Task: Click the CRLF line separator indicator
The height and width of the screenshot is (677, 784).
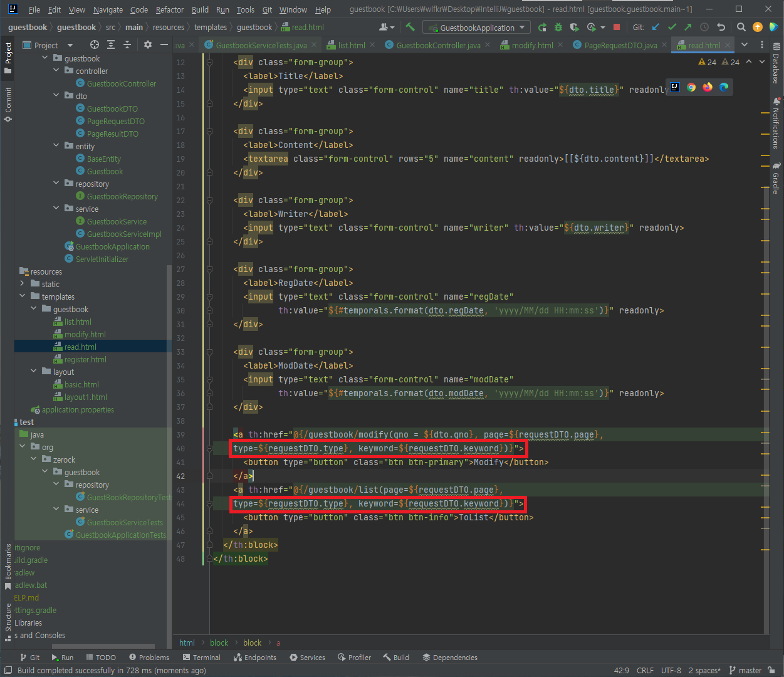Action: pyautogui.click(x=645, y=670)
